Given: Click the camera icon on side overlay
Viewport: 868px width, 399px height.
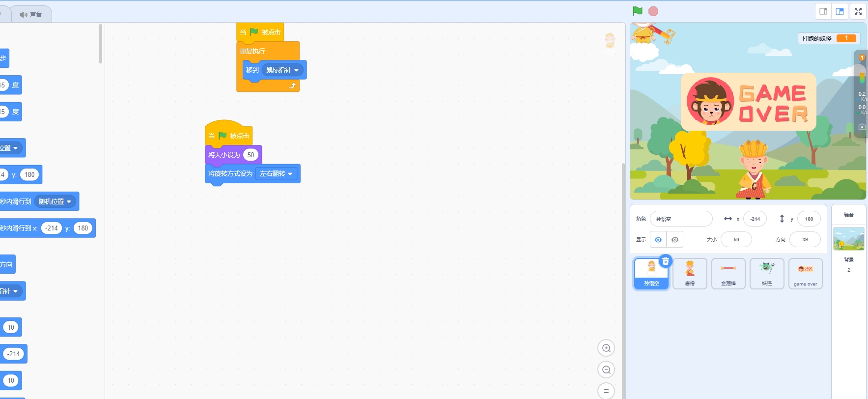Looking at the screenshot, I should coord(862,127).
